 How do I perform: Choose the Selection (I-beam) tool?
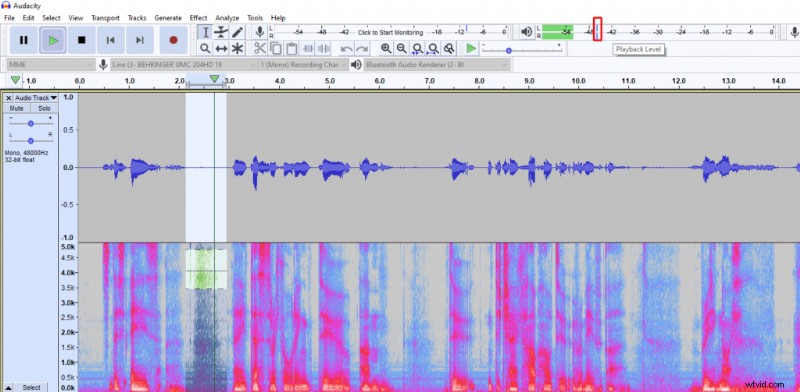coord(205,32)
